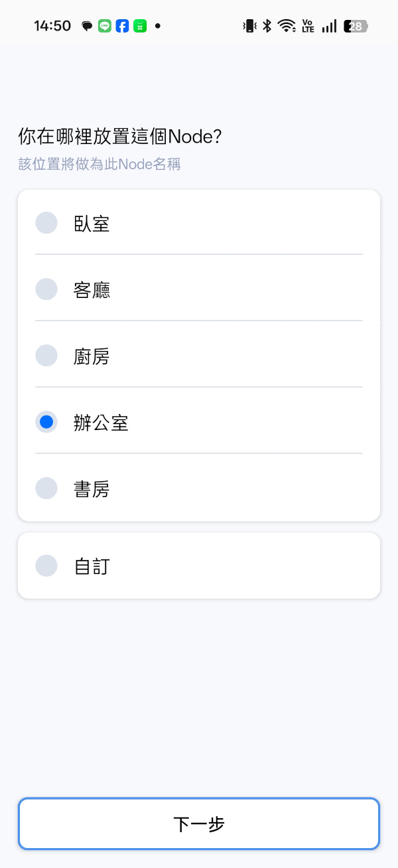Screen dimensions: 398x868
Task: Tap the 辦公室 label text
Action: (101, 422)
